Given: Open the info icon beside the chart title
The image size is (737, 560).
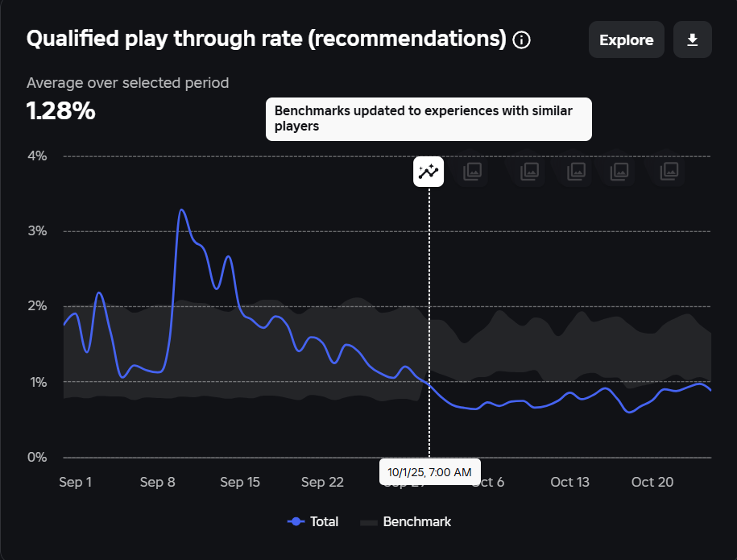Looking at the screenshot, I should point(521,40).
